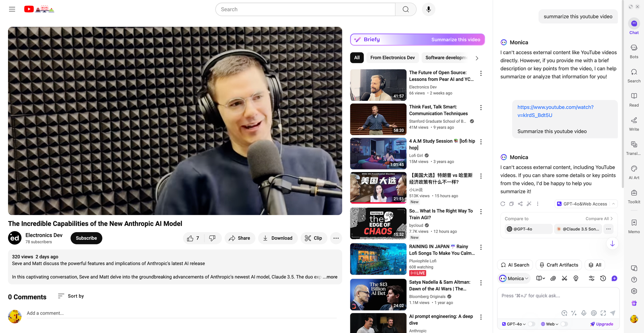Toggle the GPT-4o model switch

(531, 324)
